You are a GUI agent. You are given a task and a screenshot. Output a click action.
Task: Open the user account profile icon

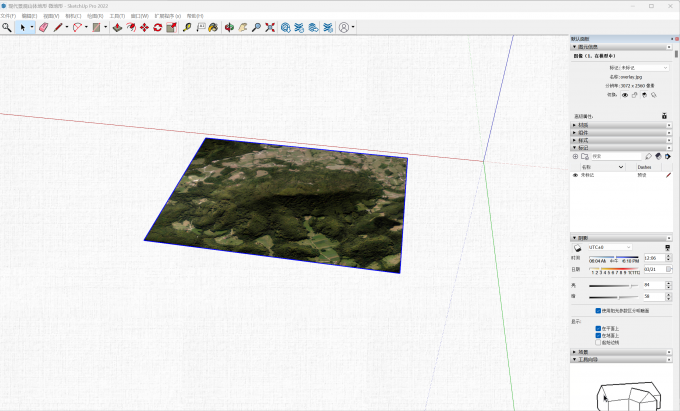344,27
